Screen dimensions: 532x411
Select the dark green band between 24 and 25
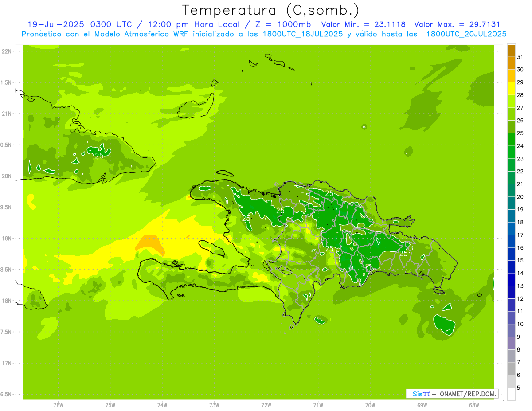pos(511,140)
